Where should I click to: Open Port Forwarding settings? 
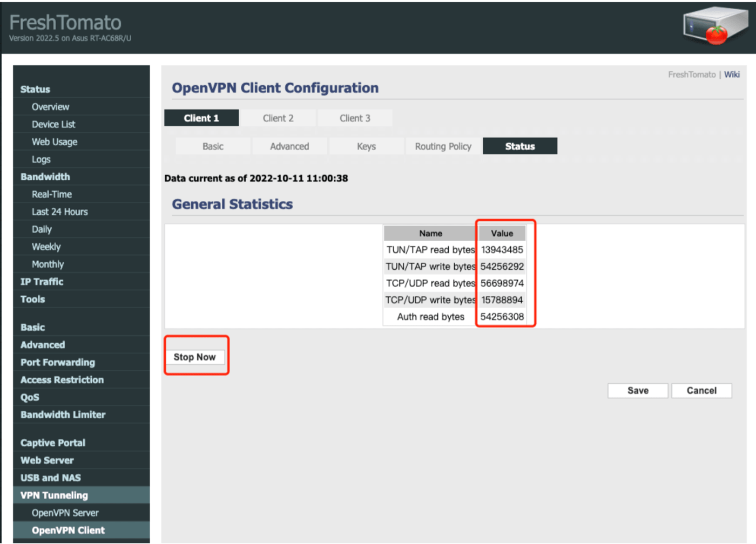(58, 362)
